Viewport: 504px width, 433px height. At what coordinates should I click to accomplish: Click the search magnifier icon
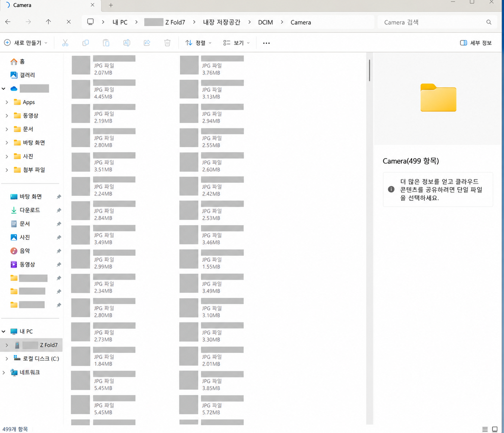[489, 22]
